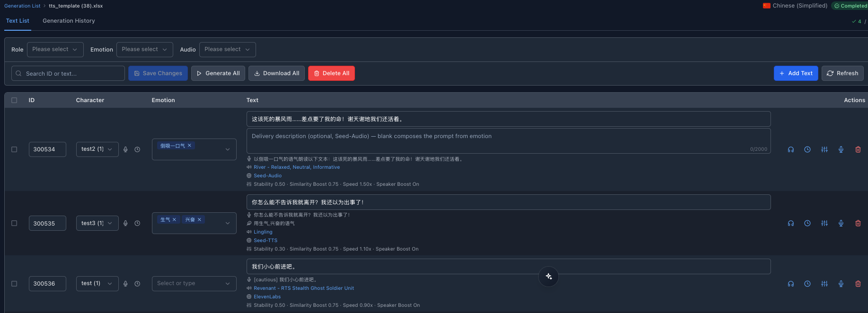Click microphone icon beside test (1) character
Viewport: 868px width, 313px height.
125,284
